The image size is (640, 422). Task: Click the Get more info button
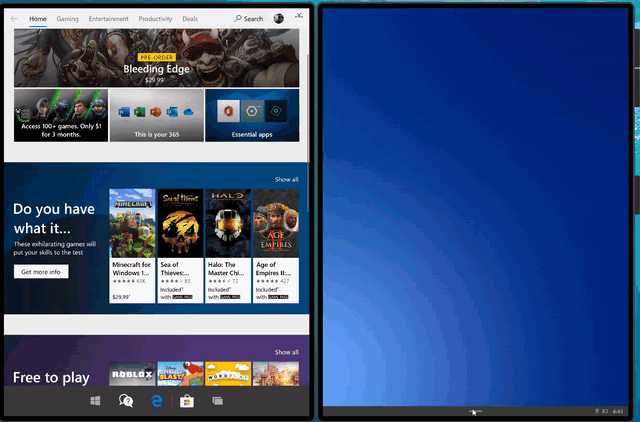point(41,272)
